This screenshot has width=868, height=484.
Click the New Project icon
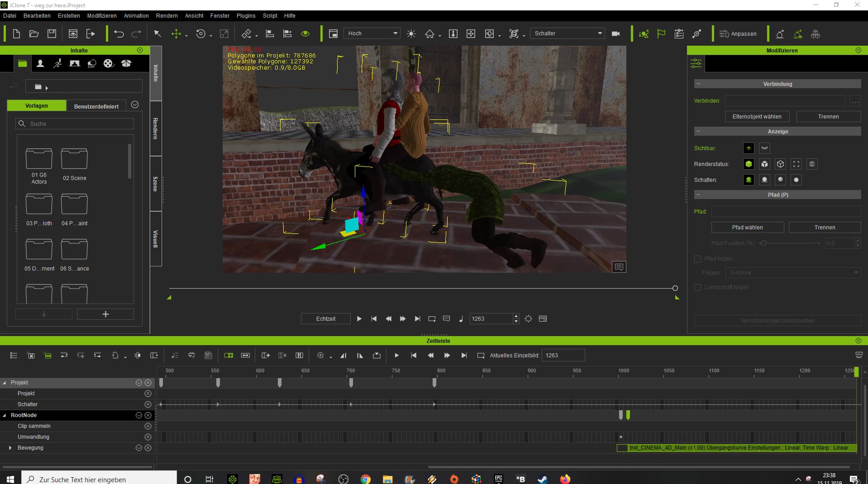tap(16, 34)
